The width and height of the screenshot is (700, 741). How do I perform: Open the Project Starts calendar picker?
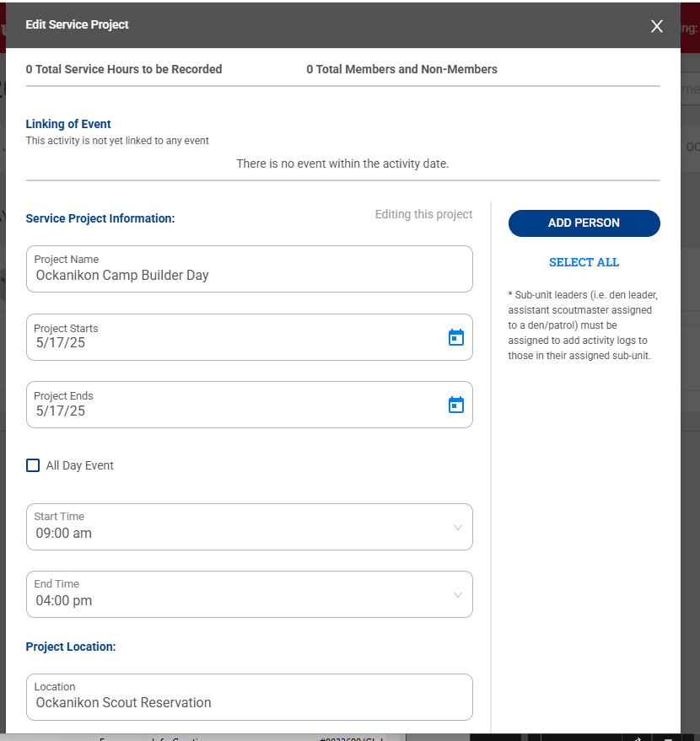(x=455, y=337)
